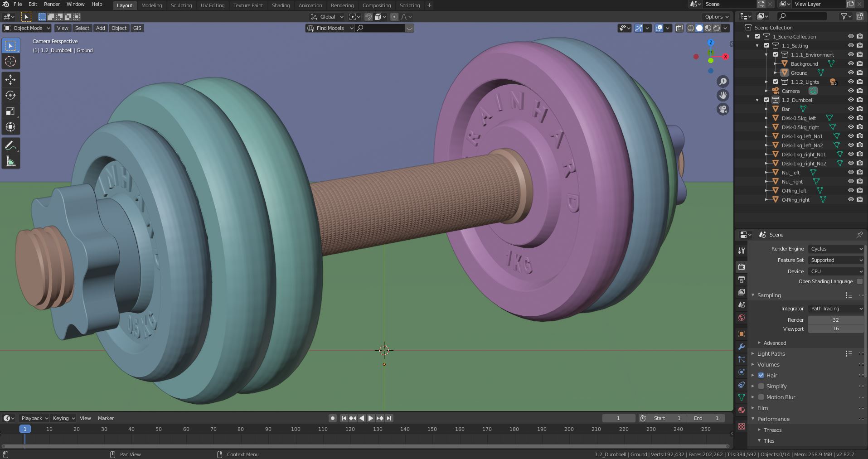Viewport: 868px width, 459px height.
Task: Switch to Rendered viewport shading
Action: tap(716, 28)
